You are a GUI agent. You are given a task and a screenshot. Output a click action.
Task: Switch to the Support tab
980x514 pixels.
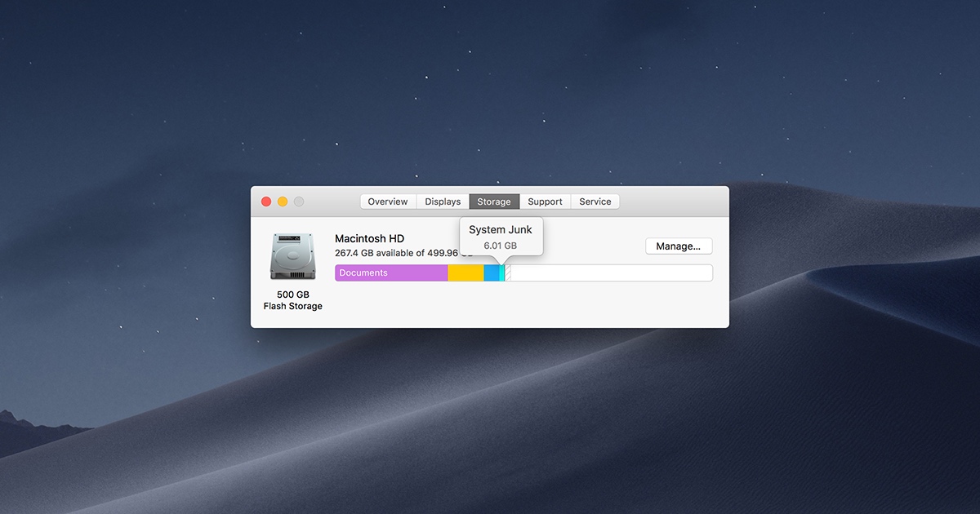pyautogui.click(x=545, y=201)
